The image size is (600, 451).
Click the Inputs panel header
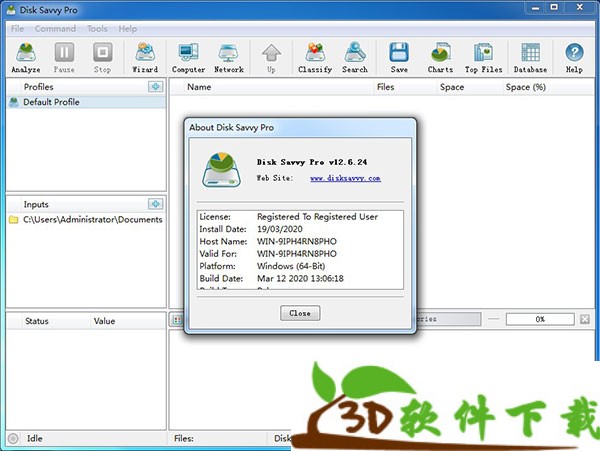(86, 204)
